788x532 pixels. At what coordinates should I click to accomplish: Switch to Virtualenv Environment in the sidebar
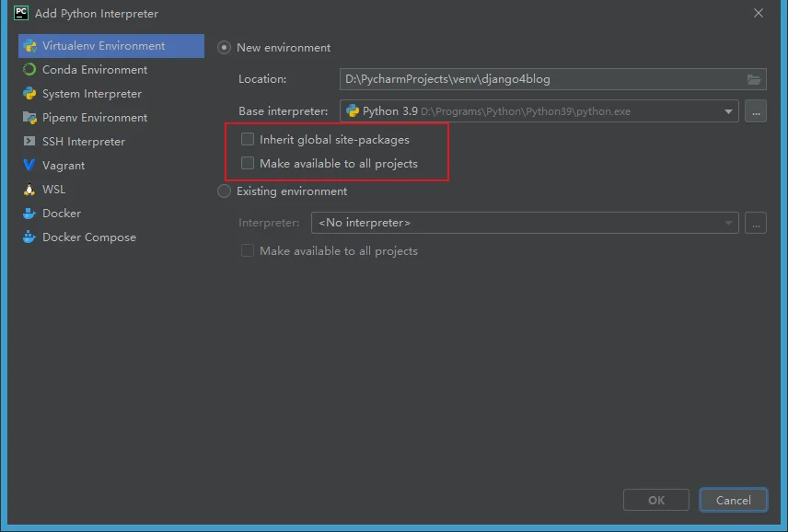111,46
